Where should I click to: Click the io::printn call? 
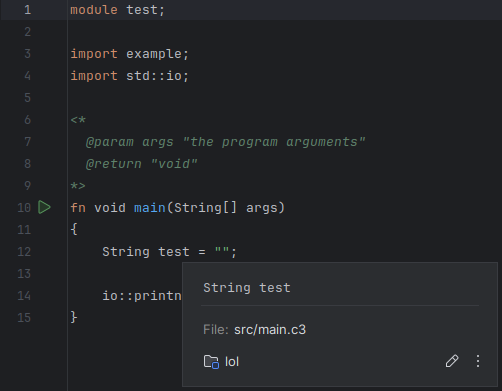click(x=142, y=296)
